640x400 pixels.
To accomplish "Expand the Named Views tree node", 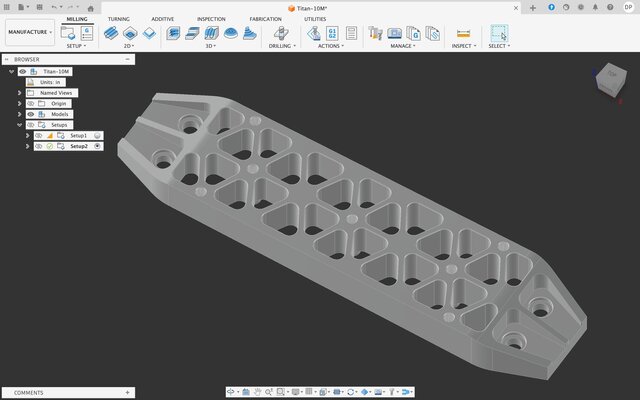I will pyautogui.click(x=20, y=93).
